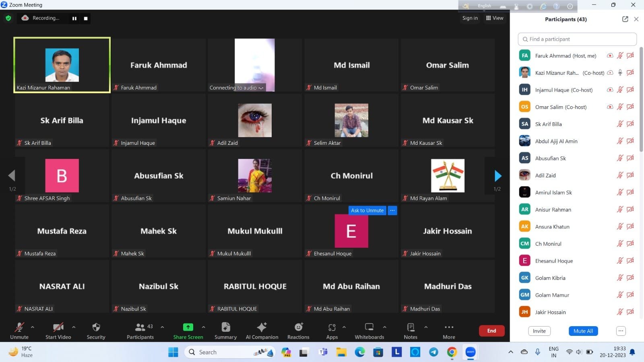The width and height of the screenshot is (644, 362).
Task: Open the Whiteboards icon
Action: (x=369, y=327)
